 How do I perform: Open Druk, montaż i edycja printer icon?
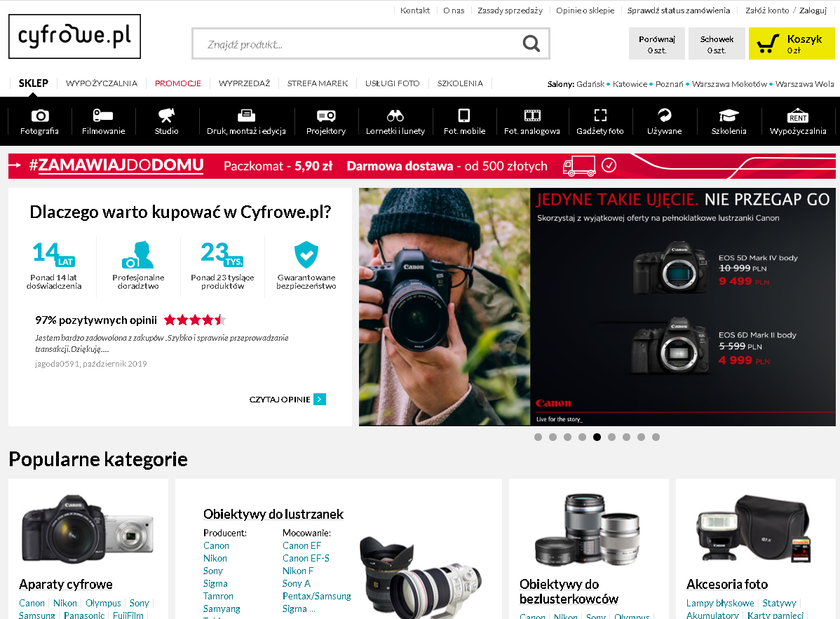[x=246, y=115]
